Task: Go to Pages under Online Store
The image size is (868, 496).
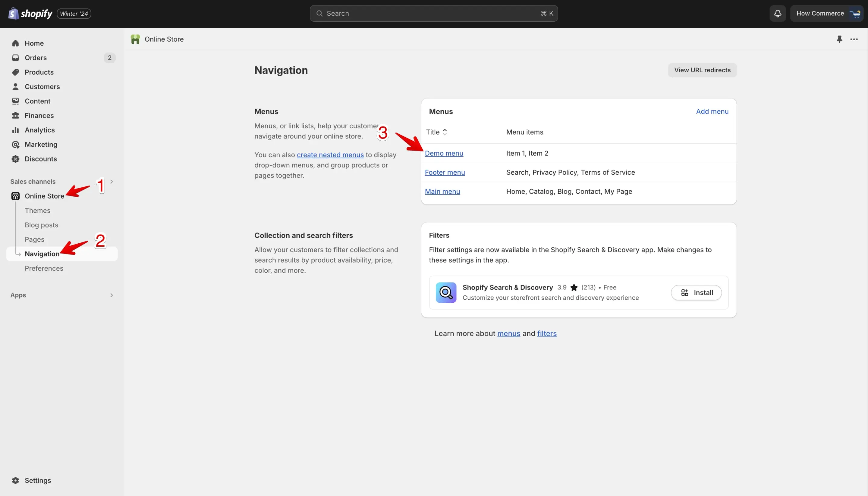Action: click(34, 239)
